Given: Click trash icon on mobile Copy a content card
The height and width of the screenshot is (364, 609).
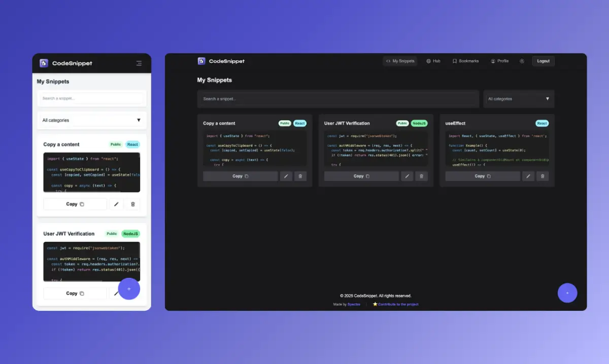Looking at the screenshot, I should tap(133, 204).
